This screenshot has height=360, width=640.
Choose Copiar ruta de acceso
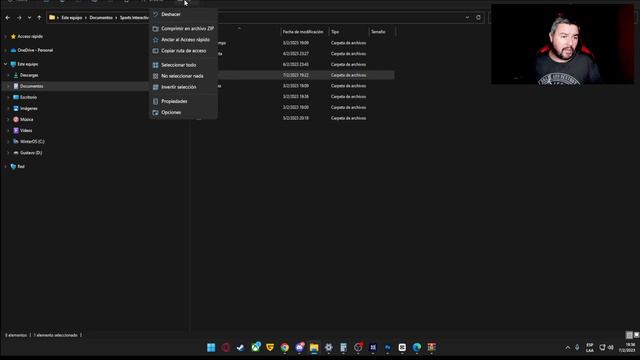[183, 51]
